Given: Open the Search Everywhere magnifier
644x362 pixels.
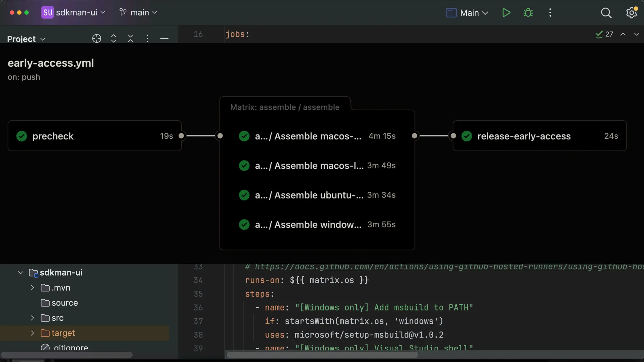Looking at the screenshot, I should tap(606, 13).
